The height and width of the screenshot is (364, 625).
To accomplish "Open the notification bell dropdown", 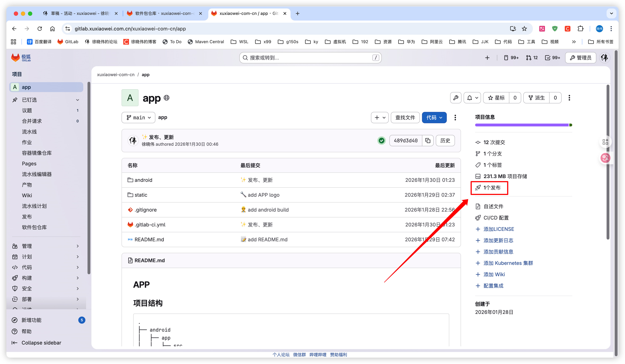I will point(472,98).
